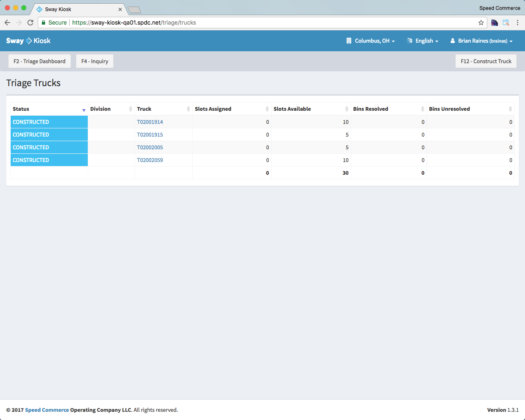The image size is (525, 420).
Task: Click CONSTRUCTED status for truck T02001914
Action: 49,122
